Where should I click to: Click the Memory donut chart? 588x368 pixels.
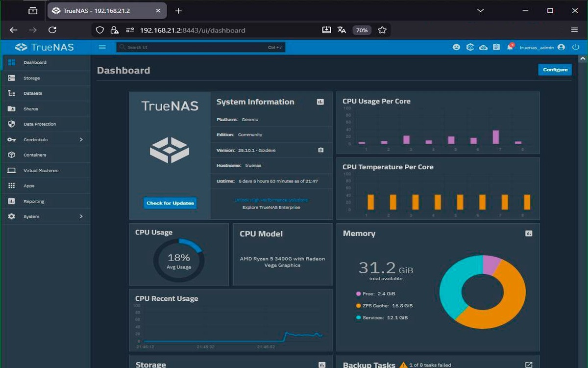pyautogui.click(x=482, y=292)
